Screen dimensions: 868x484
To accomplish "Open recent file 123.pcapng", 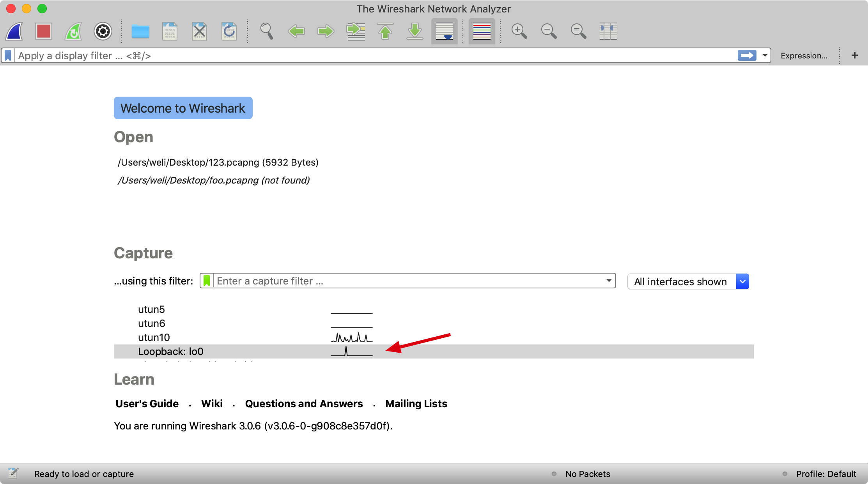I will 218,162.
